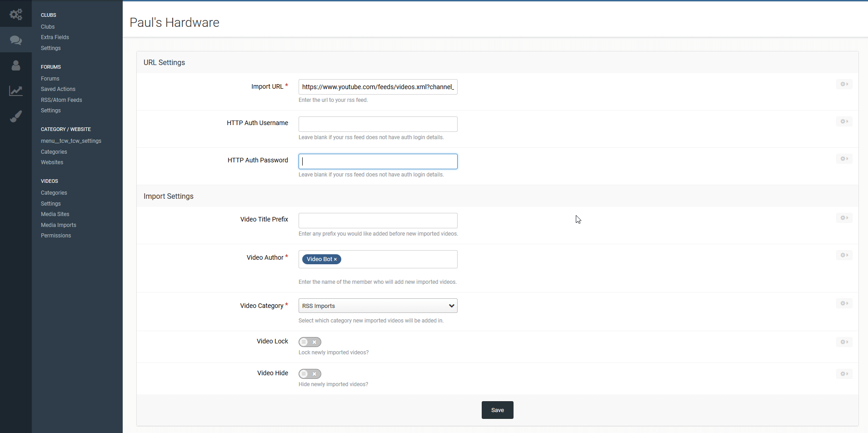Open gear options for HTTP Auth Password
Screen dimensions: 868x433
[844, 159]
